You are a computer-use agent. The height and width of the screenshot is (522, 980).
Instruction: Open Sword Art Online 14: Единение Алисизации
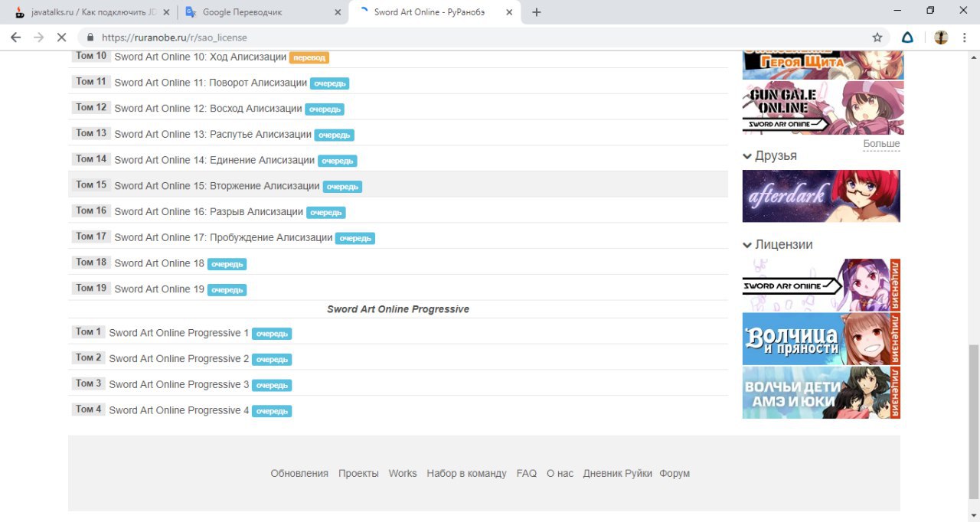214,160
